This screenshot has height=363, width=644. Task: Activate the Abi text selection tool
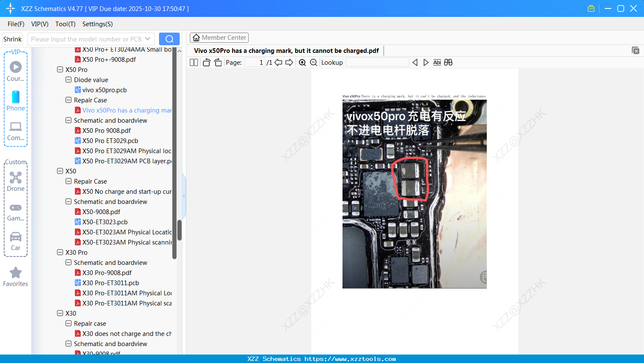pos(437,62)
